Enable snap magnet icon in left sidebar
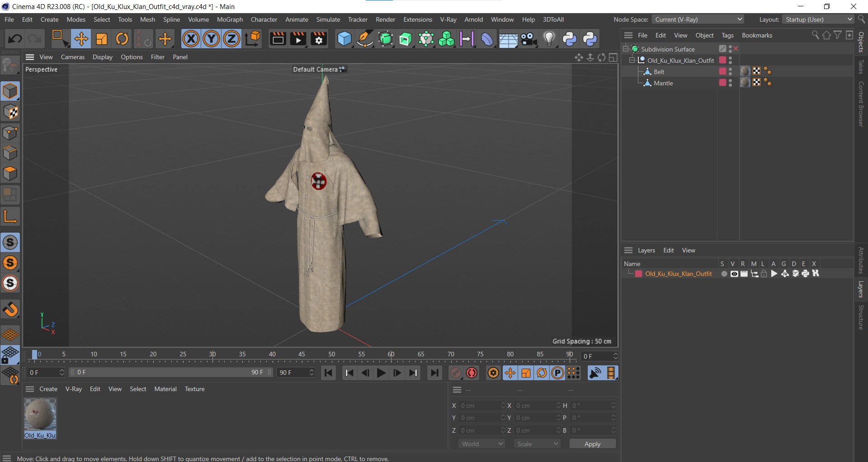 pos(10,310)
